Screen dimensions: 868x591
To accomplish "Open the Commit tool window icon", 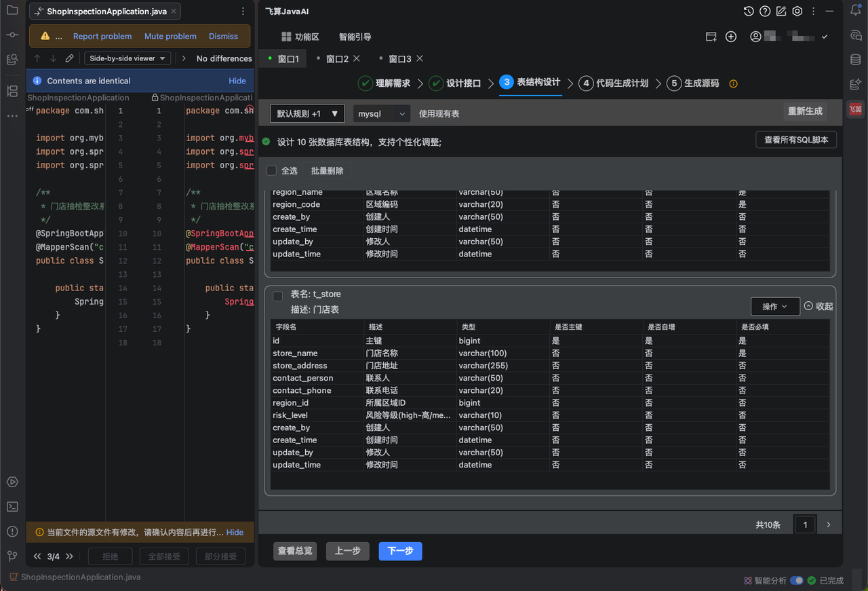I will [x=12, y=35].
